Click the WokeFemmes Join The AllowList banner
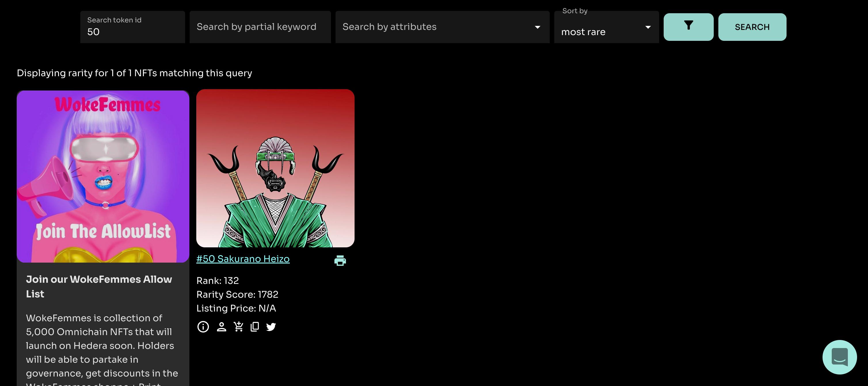 pos(103,176)
